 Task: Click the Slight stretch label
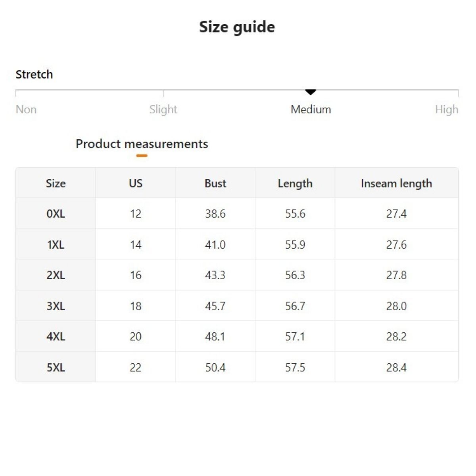pyautogui.click(x=163, y=109)
